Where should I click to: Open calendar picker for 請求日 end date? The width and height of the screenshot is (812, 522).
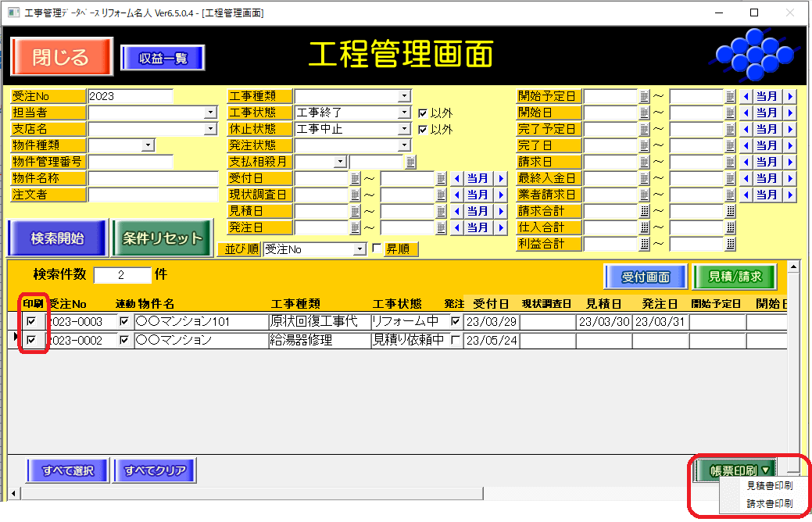pos(730,162)
